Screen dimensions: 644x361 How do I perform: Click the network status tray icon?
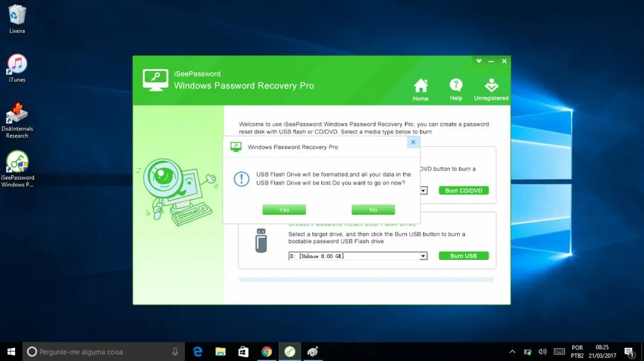tap(528, 351)
